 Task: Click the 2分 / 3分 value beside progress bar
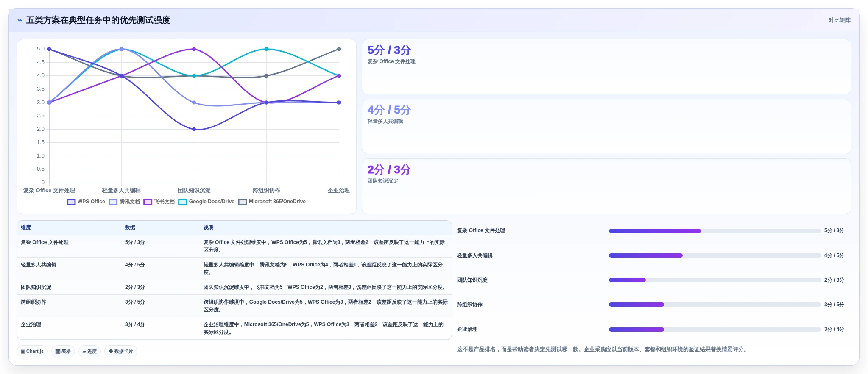pos(834,280)
